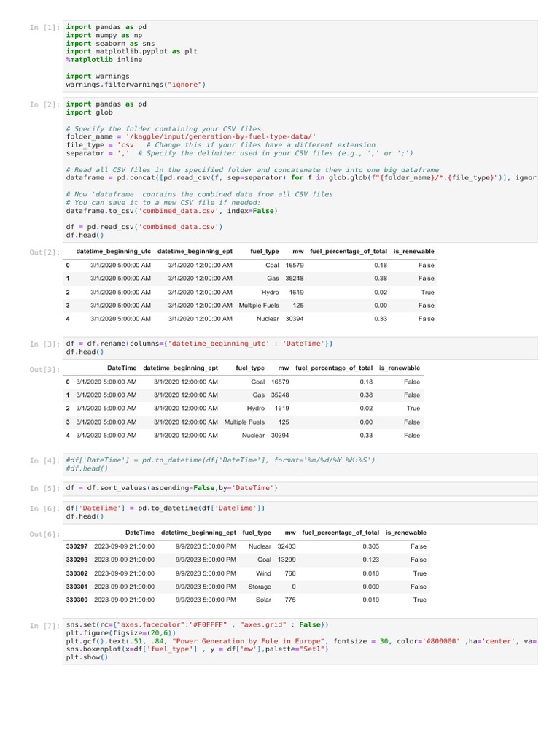Click the 'Out[3]:' prompt label

44,370
